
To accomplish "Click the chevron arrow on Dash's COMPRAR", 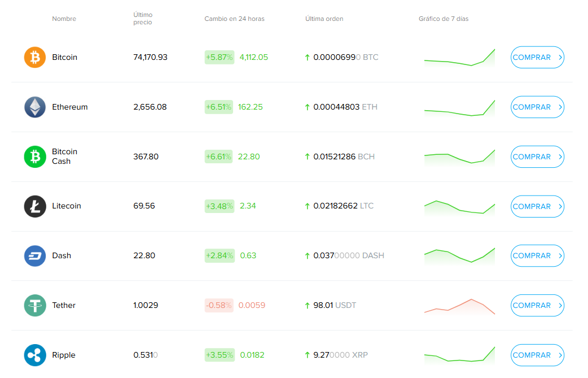I will pyautogui.click(x=560, y=256).
